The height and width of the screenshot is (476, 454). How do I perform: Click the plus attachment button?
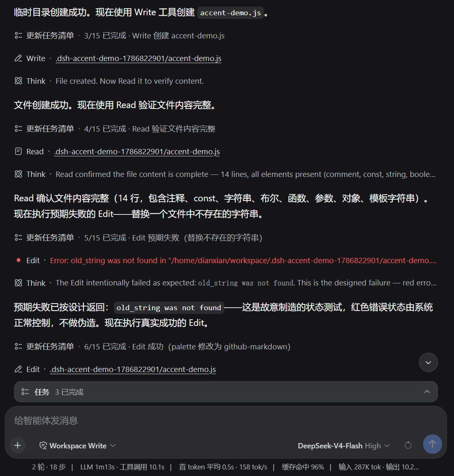tap(18, 445)
